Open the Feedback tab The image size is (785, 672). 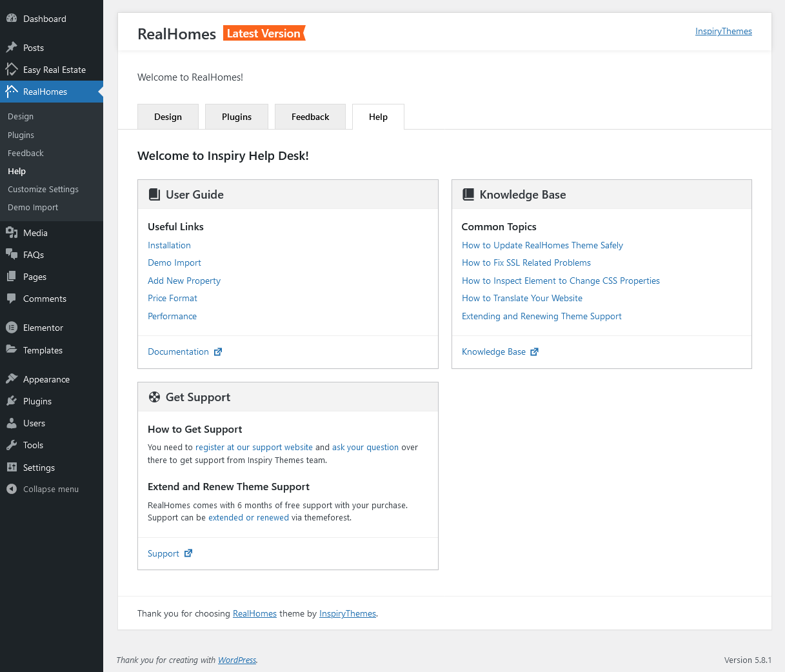pyautogui.click(x=310, y=117)
